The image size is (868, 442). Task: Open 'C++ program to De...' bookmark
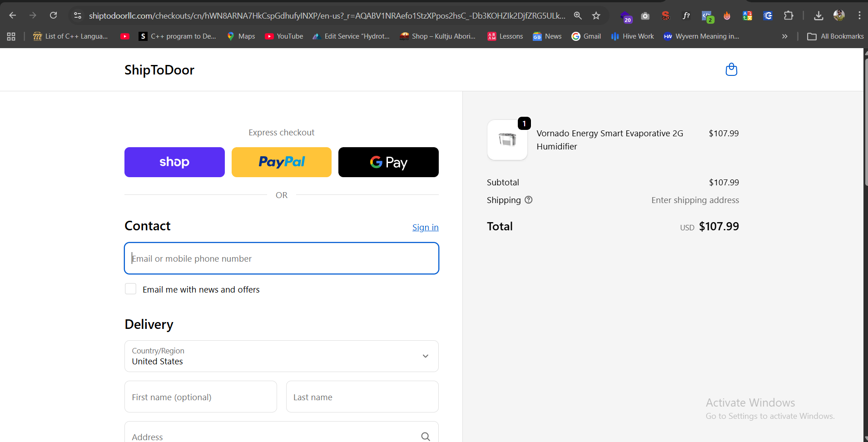pyautogui.click(x=178, y=36)
